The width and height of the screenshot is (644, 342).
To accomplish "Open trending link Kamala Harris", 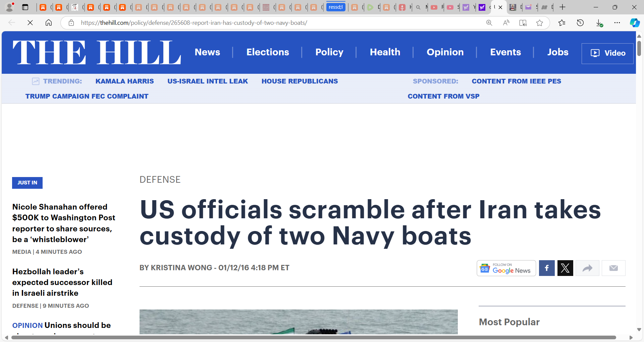I will point(124,81).
